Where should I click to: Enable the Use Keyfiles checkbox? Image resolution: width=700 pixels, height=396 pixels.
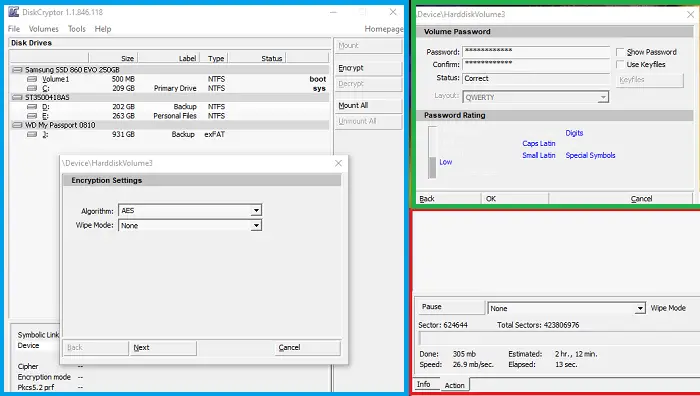click(620, 65)
